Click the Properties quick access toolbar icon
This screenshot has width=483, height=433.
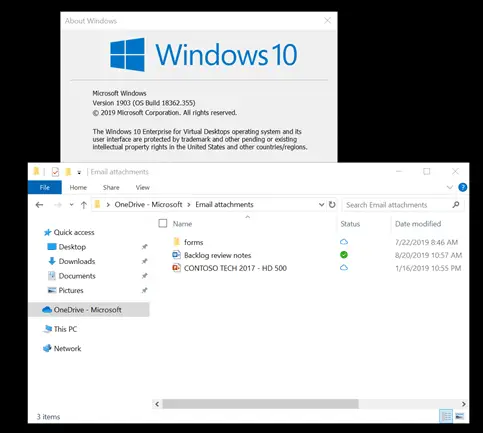pos(55,172)
